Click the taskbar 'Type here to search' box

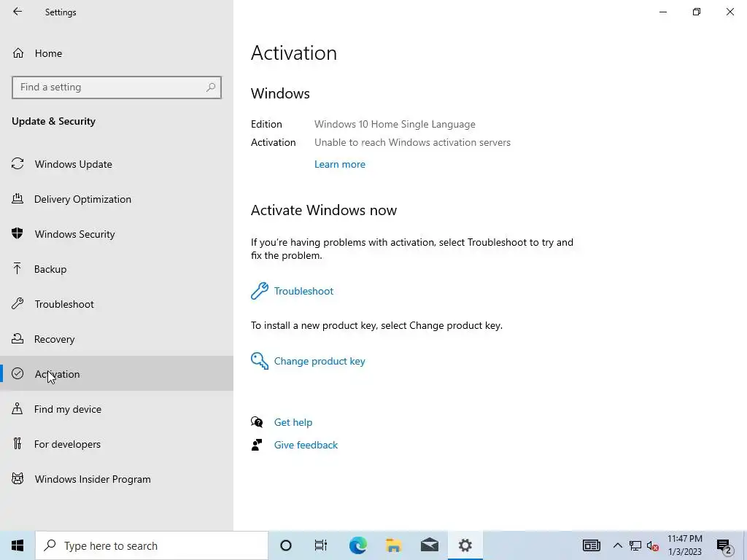point(152,545)
